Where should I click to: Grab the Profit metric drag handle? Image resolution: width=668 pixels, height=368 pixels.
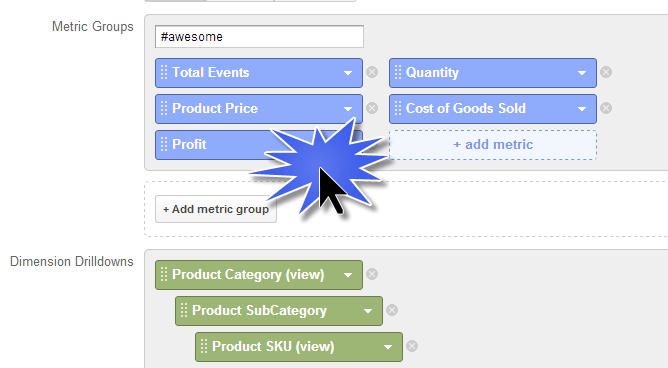coord(164,144)
